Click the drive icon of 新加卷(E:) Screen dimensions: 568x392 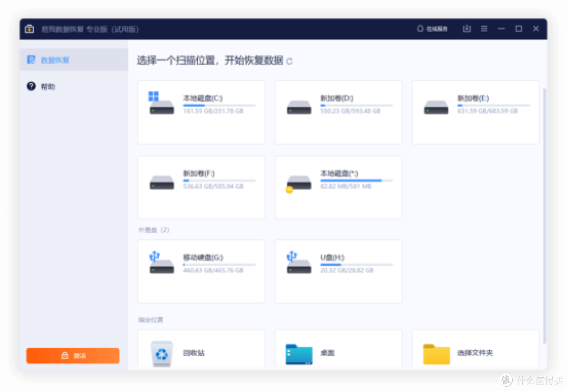pos(436,107)
